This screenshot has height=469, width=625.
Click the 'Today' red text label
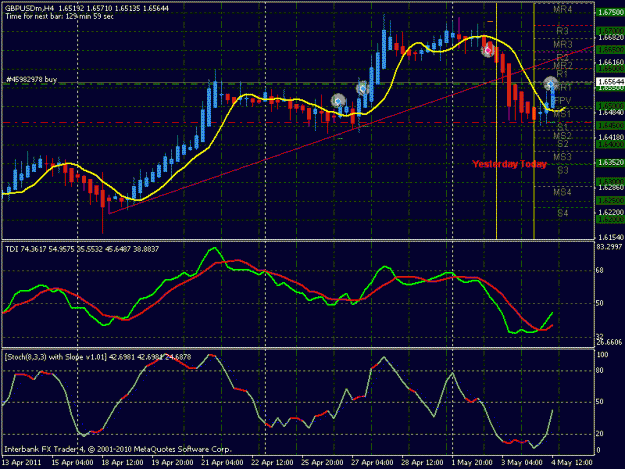tap(533, 164)
